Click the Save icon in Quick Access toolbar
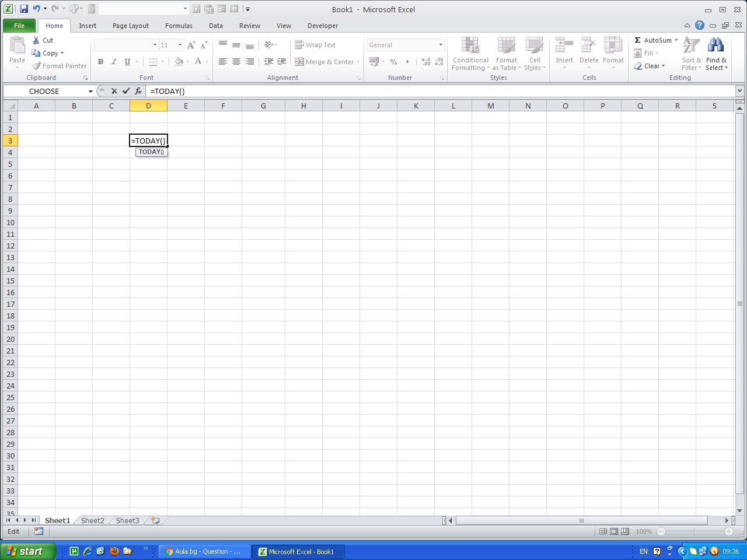 coord(24,9)
